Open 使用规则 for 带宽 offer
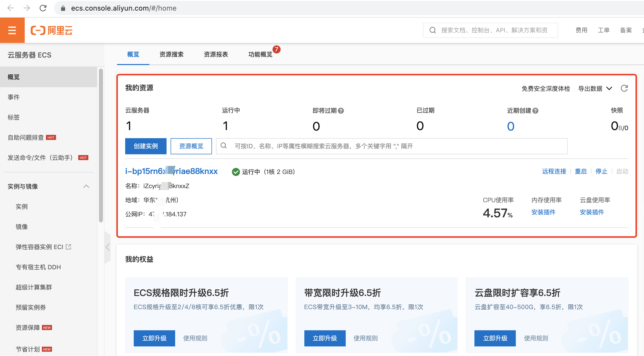644x356 pixels. pyautogui.click(x=366, y=338)
